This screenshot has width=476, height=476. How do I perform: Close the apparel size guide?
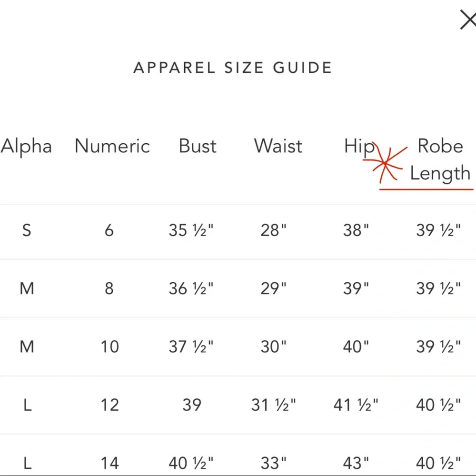(x=468, y=20)
